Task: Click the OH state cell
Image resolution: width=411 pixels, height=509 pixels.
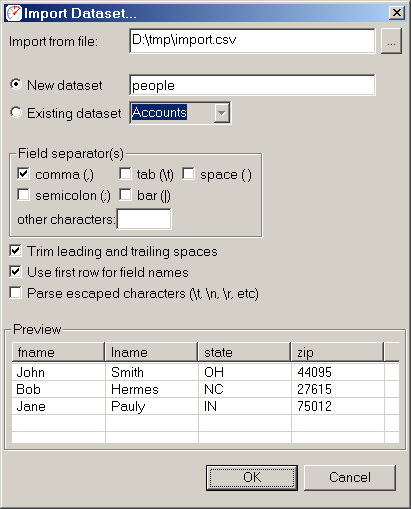Action: (x=245, y=372)
